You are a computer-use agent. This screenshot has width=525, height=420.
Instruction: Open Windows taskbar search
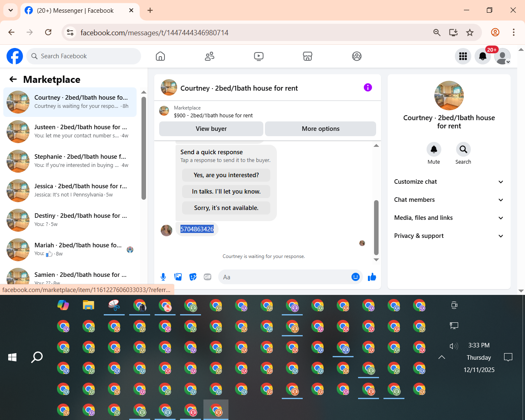pyautogui.click(x=37, y=357)
